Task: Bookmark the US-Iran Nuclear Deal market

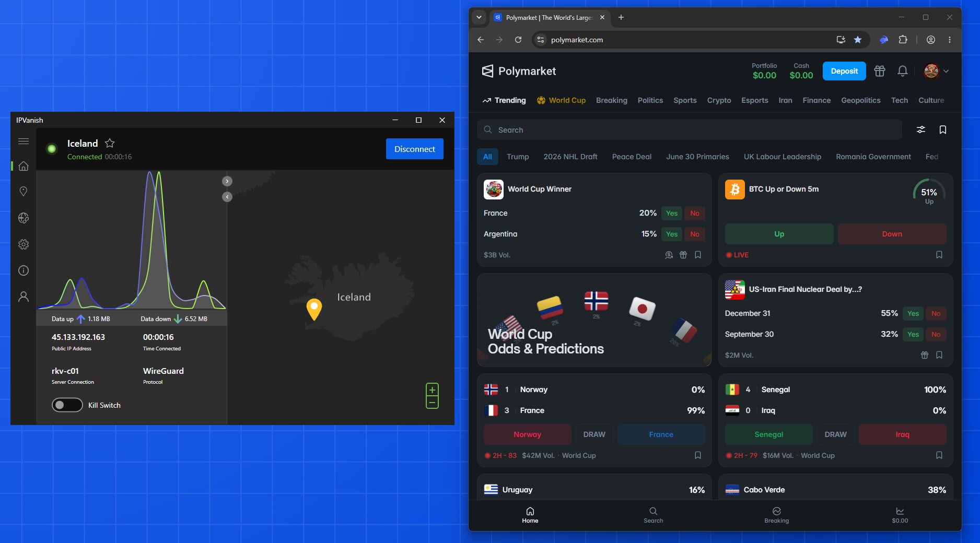Action: 939,355
